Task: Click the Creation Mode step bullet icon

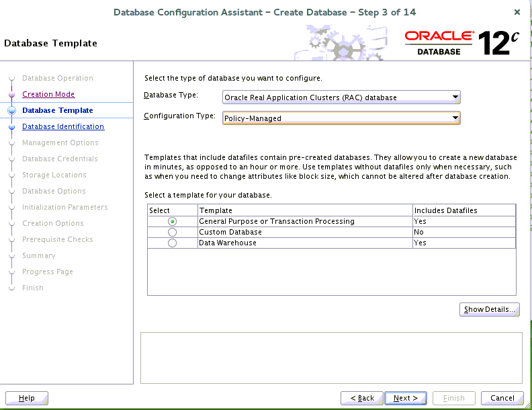Action: 12,94
